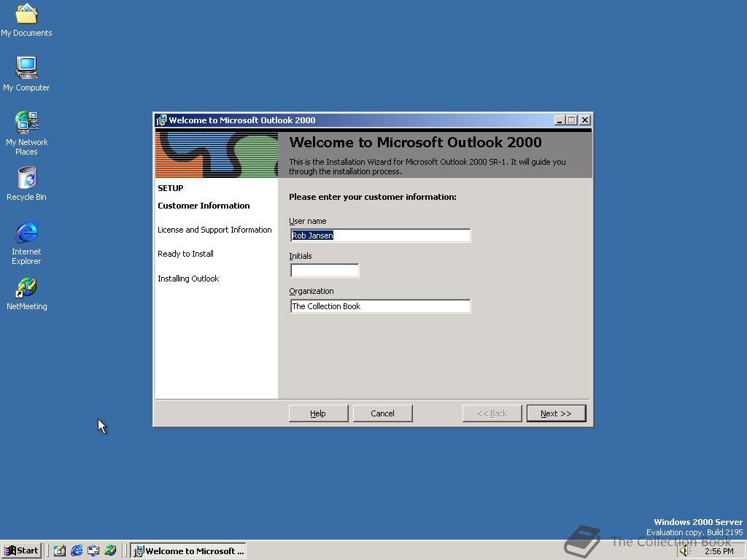
Task: Click License and Support Information step
Action: (215, 230)
